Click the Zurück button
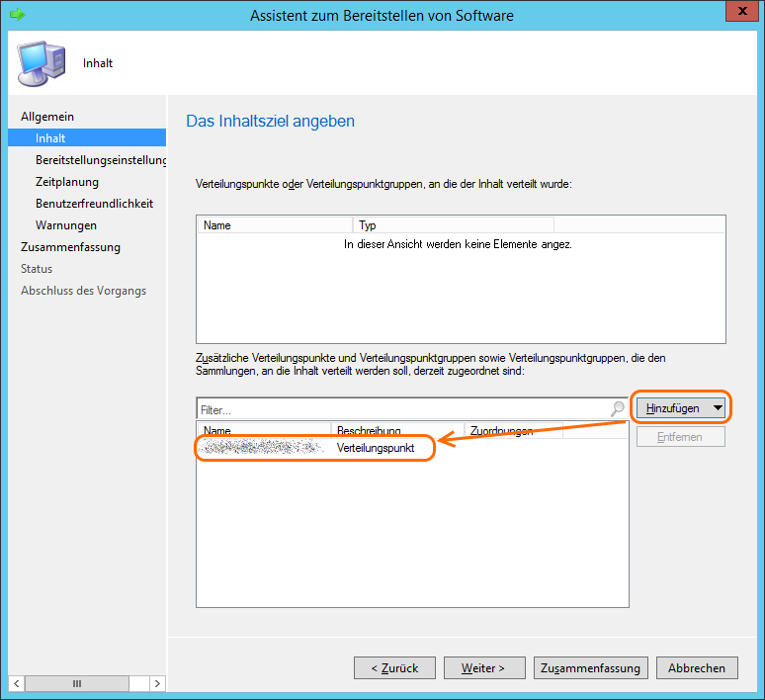Viewport: 765px width, 700px height. pyautogui.click(x=394, y=668)
